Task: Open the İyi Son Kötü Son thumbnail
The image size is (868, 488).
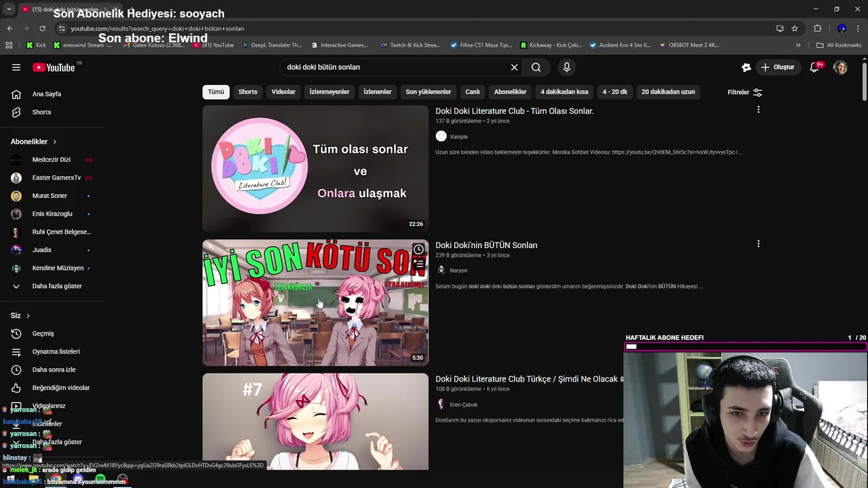Action: [315, 303]
